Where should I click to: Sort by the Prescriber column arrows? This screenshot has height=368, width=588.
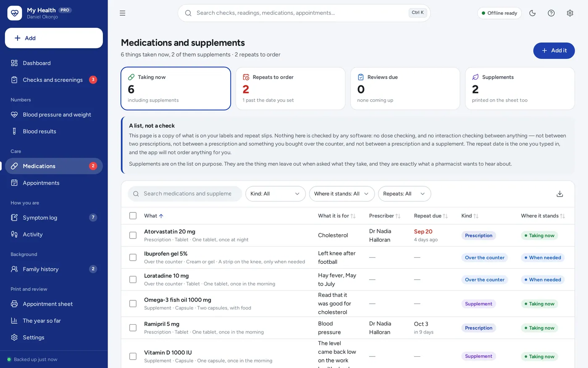coord(398,216)
